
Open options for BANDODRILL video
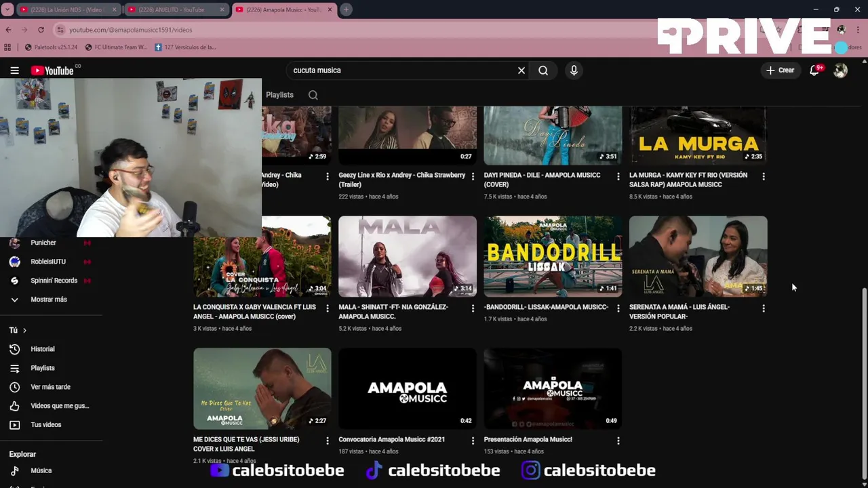[x=618, y=308]
